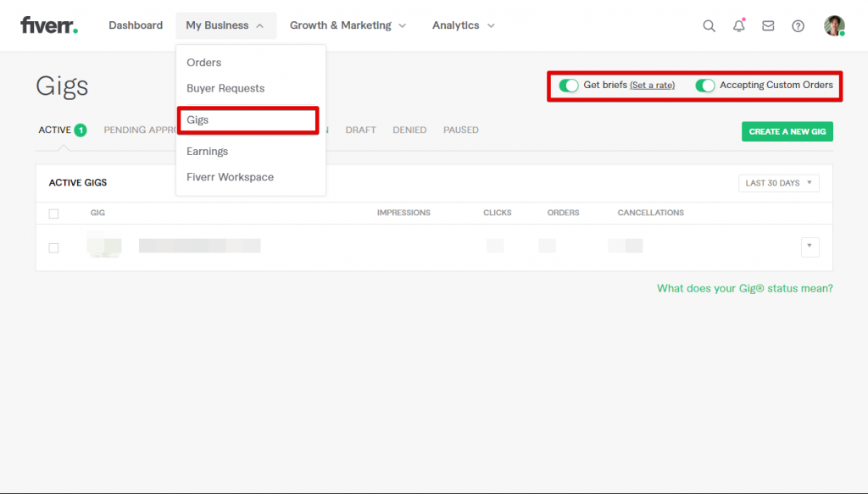Open the Set a rate link
Screen dimensions: 868x494
[x=652, y=86]
